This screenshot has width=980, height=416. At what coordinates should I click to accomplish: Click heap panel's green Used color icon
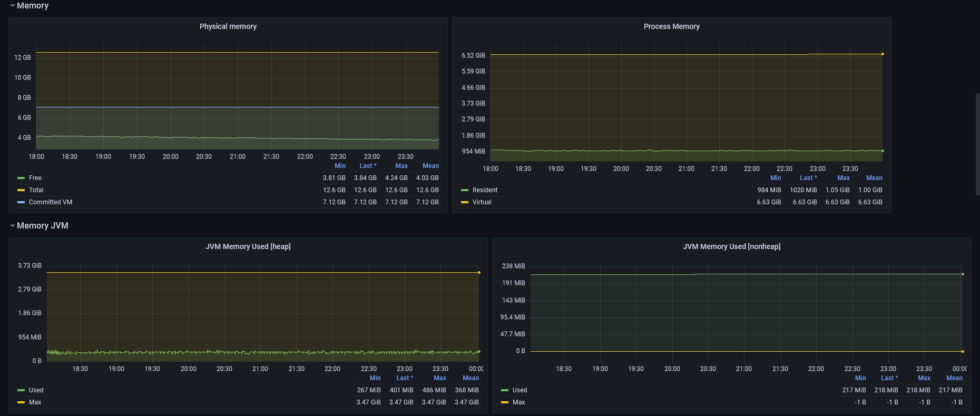[x=21, y=390]
